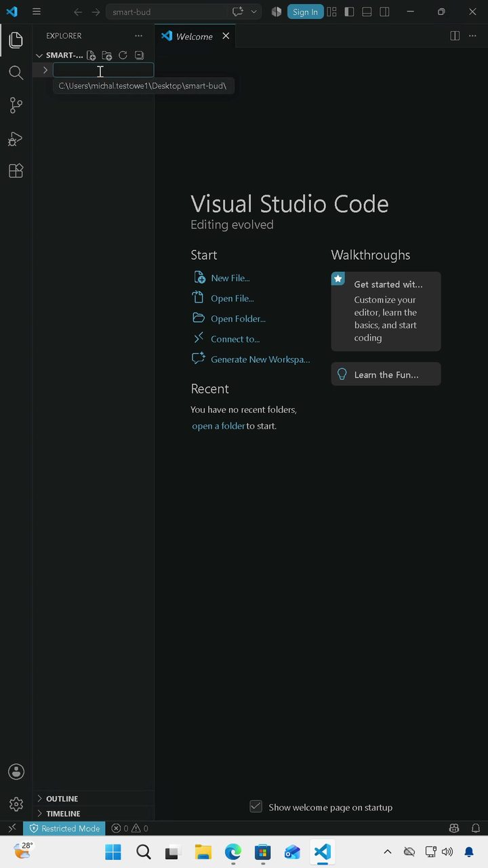
Task: Open errors and warnings count in status bar
Action: (129, 829)
